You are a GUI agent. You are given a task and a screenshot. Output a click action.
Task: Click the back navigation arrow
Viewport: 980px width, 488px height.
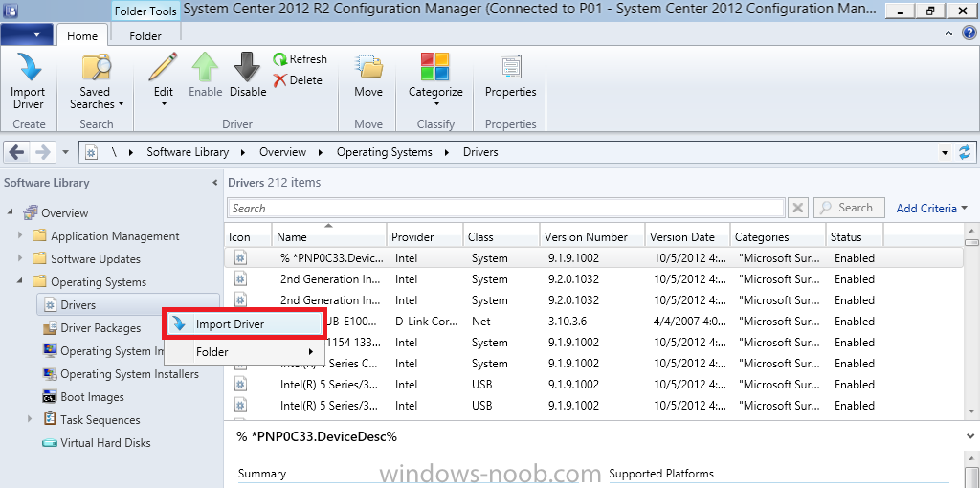(17, 152)
